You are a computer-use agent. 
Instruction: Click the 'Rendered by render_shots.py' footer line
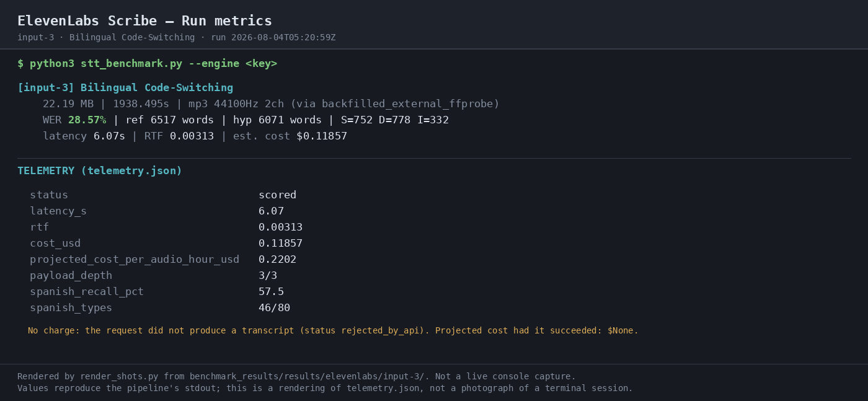296,377
